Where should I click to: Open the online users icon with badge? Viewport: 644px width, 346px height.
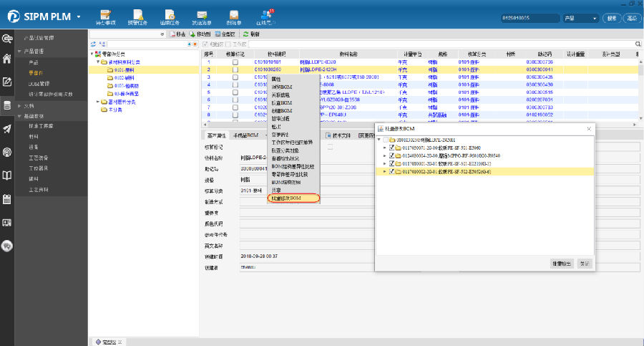tap(267, 16)
